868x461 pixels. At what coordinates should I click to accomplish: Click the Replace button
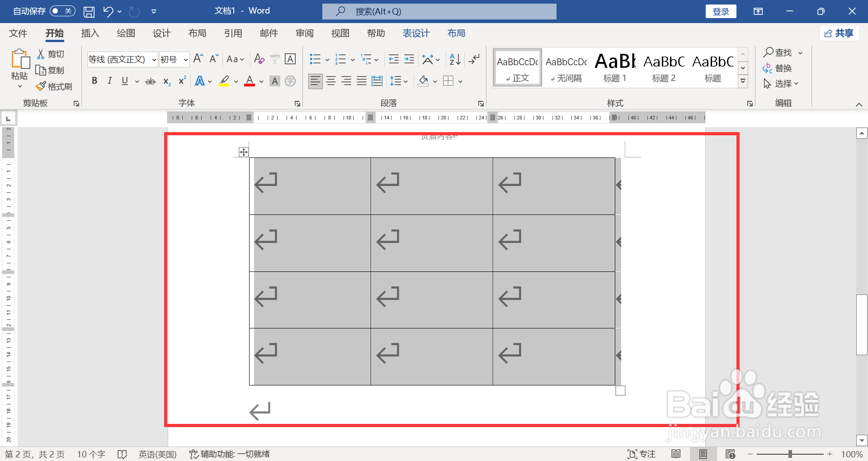coord(777,68)
